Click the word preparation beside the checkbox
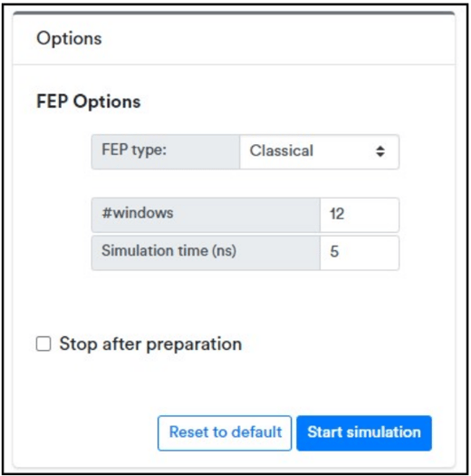The height and width of the screenshot is (476, 471). [194, 345]
